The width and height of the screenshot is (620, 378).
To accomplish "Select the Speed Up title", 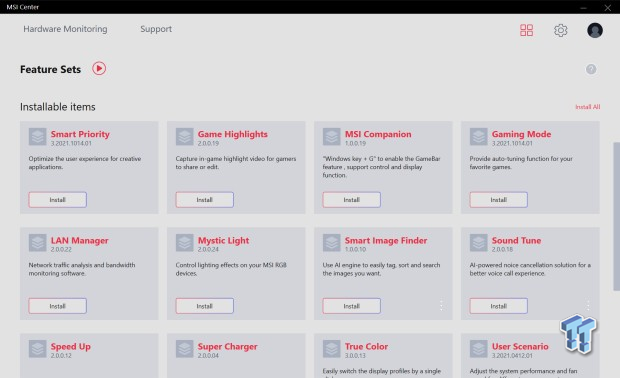I will coord(70,346).
